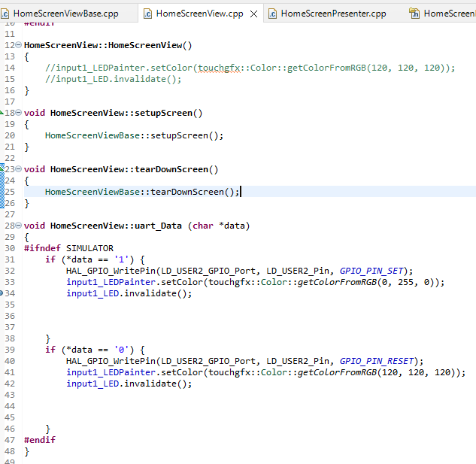Click GPIO_PIN_RESET on line 40
This screenshot has height=464, width=476.
(x=377, y=361)
